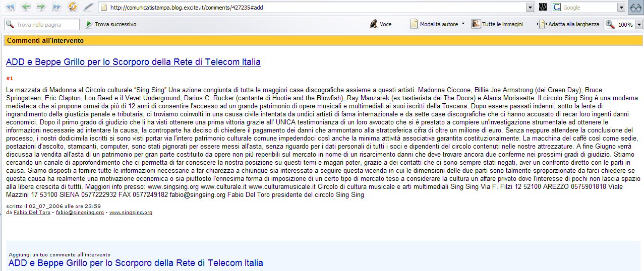Viewport: 644px width, 271px height.
Task: Toggle the Voce voice feature
Action: tap(380, 24)
